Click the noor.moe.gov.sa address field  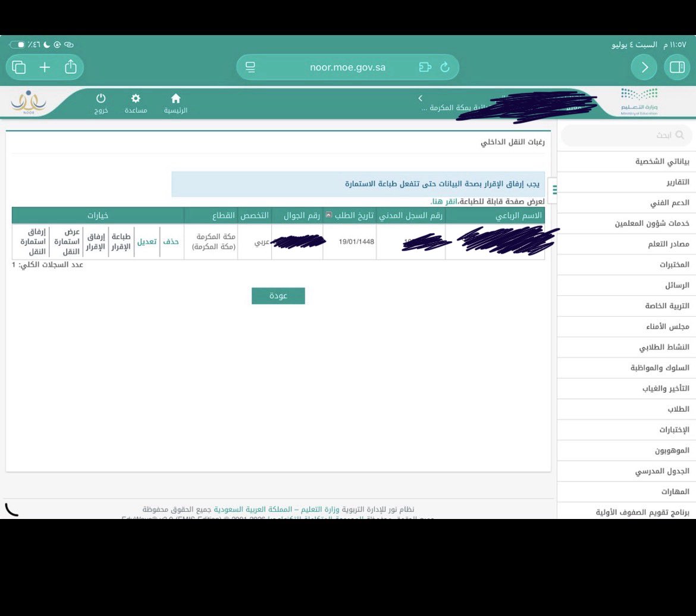[x=347, y=67]
